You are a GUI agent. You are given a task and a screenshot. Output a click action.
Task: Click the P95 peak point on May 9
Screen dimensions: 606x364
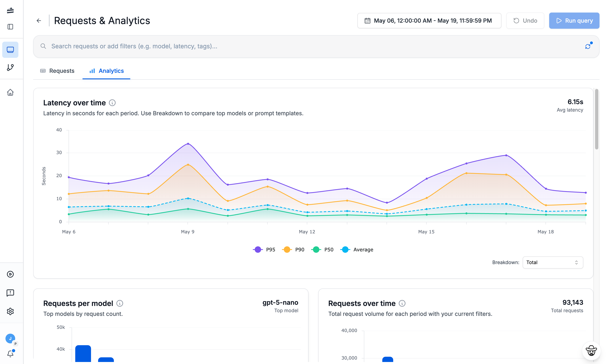[188, 144]
